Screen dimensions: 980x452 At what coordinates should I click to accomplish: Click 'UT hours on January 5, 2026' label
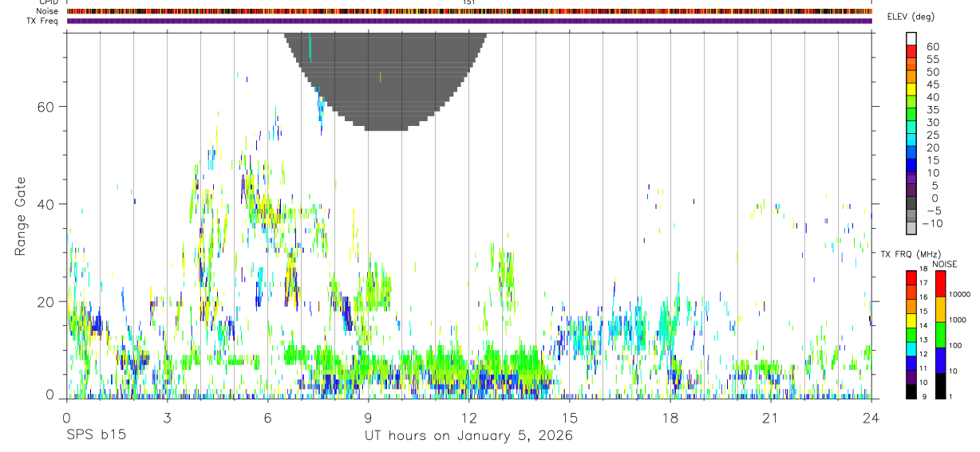(x=468, y=436)
